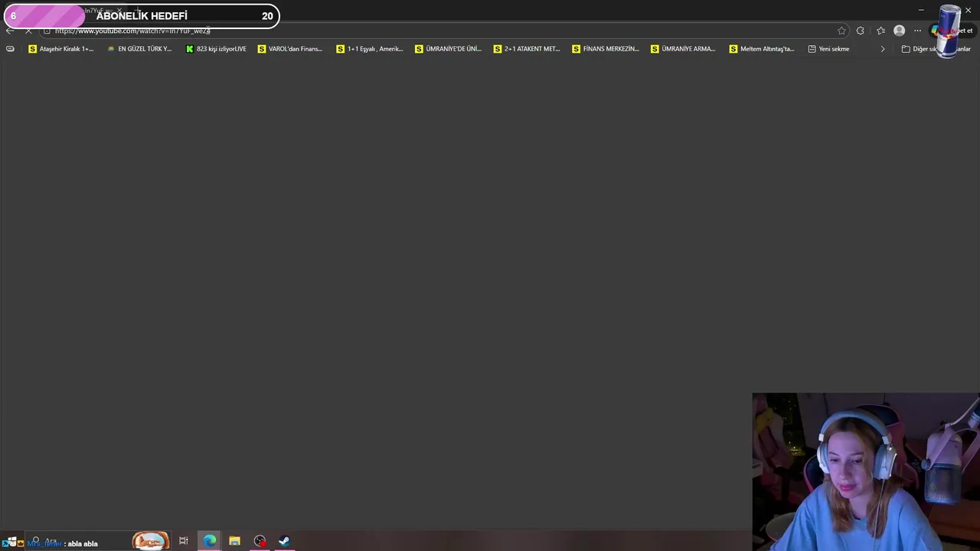Open the bookmarks bar leftmost icon
Image resolution: width=980 pixels, height=551 pixels.
pos(10,49)
